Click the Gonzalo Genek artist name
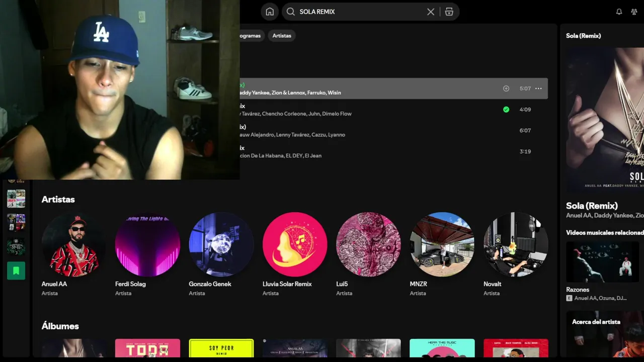644x362 pixels. (x=210, y=284)
